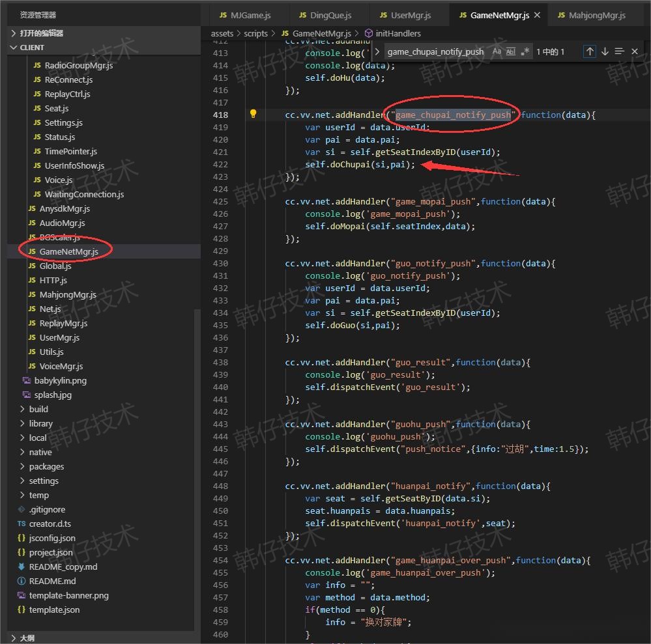Open Status.js file

[60, 137]
